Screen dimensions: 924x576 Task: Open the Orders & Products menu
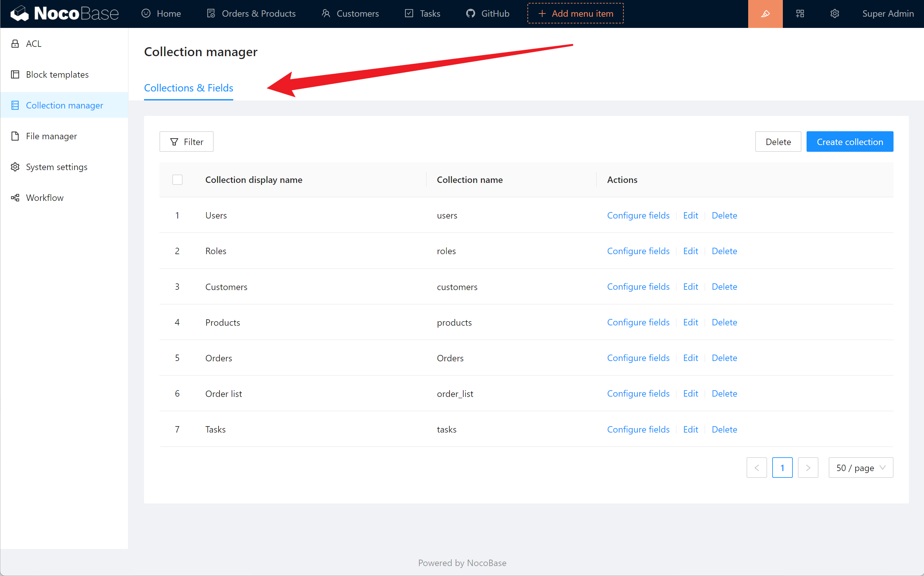coord(252,14)
